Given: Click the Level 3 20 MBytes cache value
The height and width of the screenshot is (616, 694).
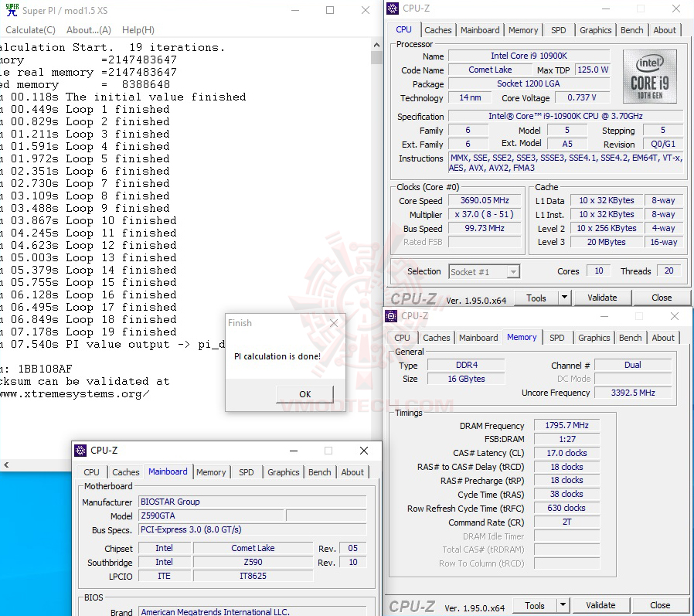Looking at the screenshot, I should [607, 242].
